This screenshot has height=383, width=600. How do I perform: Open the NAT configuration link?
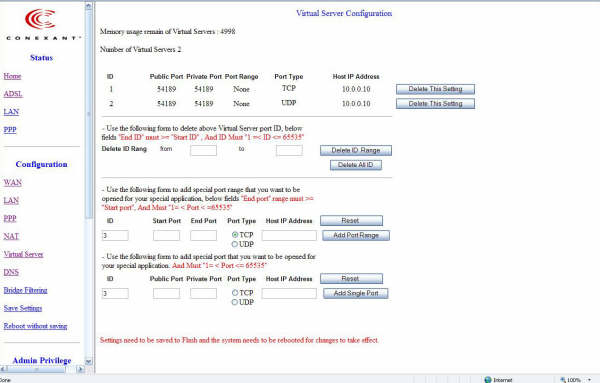point(11,236)
